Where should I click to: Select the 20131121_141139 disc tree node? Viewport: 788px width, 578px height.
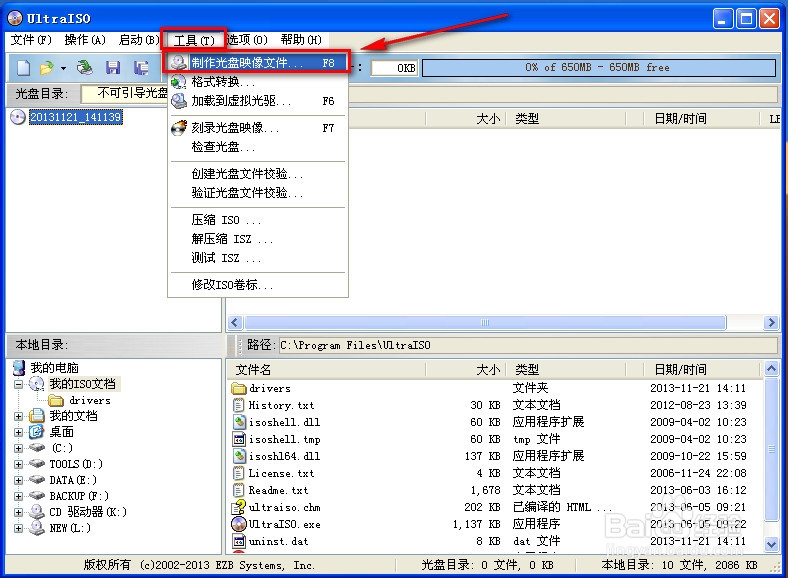click(x=75, y=117)
